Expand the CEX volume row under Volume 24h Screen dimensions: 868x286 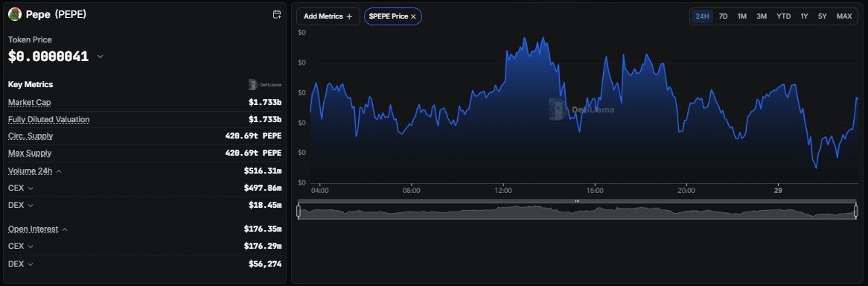[31, 188]
